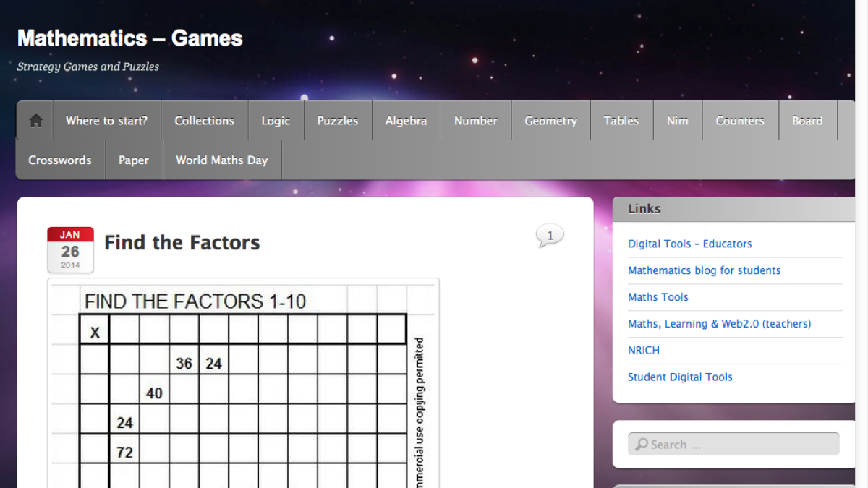Viewport: 868px width, 488px height.
Task: Open the Maths Tools link
Action: point(658,296)
